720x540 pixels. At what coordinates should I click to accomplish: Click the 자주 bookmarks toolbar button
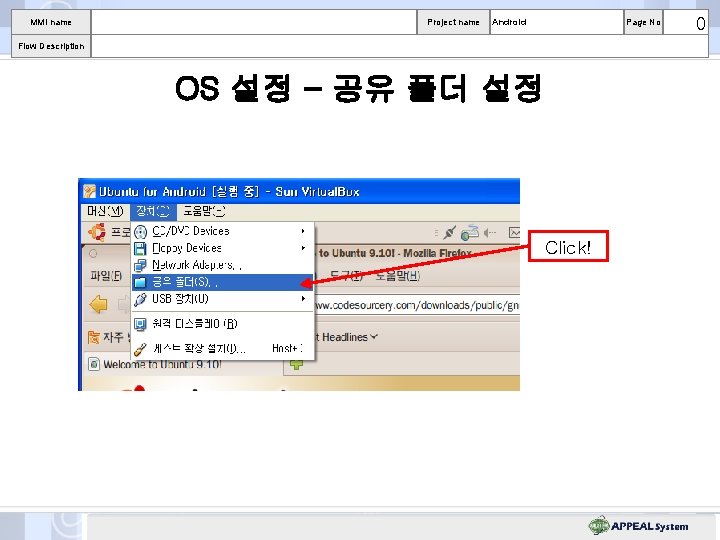tap(108, 338)
